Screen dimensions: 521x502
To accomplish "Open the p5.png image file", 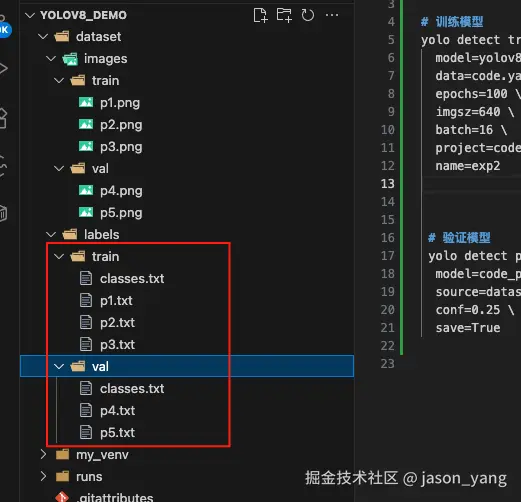I will [121, 213].
